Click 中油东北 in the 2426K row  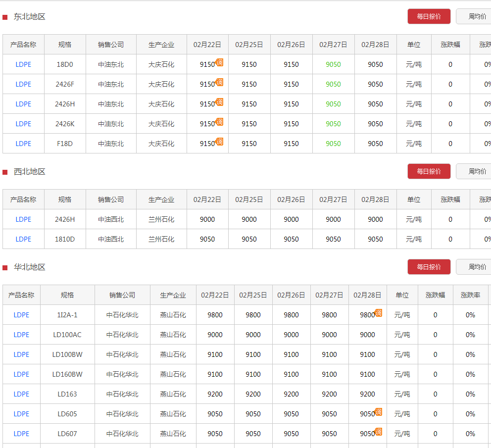pyautogui.click(x=111, y=124)
